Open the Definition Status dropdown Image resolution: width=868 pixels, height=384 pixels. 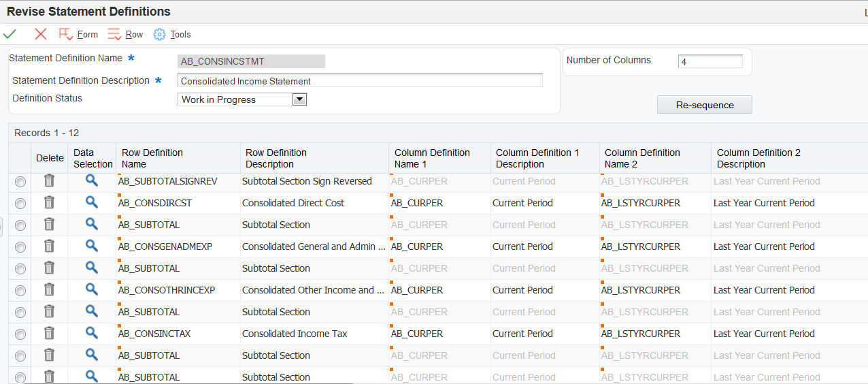pyautogui.click(x=299, y=99)
